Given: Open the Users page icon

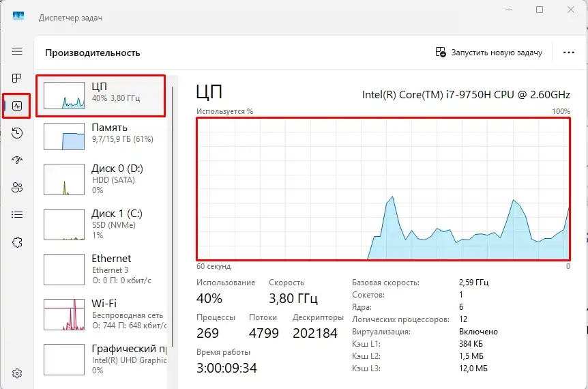Looking at the screenshot, I should (x=17, y=187).
